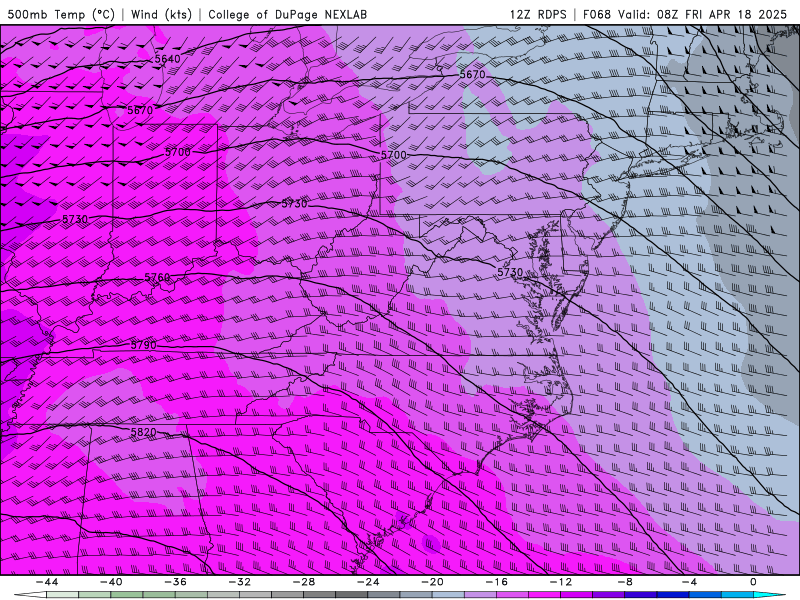This screenshot has width=800, height=600.
Task: Click the -8 value on temperature scale
Action: 626,582
